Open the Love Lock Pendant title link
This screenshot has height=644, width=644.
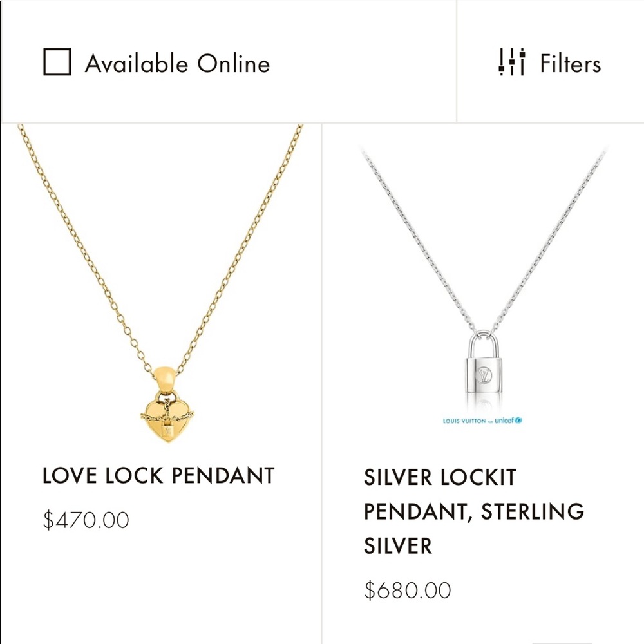pyautogui.click(x=158, y=476)
